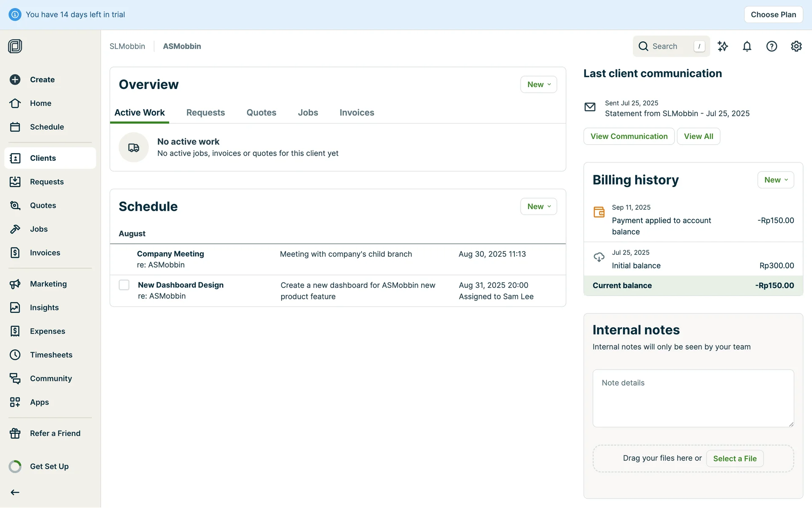Click the Choose Plan button
This screenshot has height=508, width=812.
(773, 14)
